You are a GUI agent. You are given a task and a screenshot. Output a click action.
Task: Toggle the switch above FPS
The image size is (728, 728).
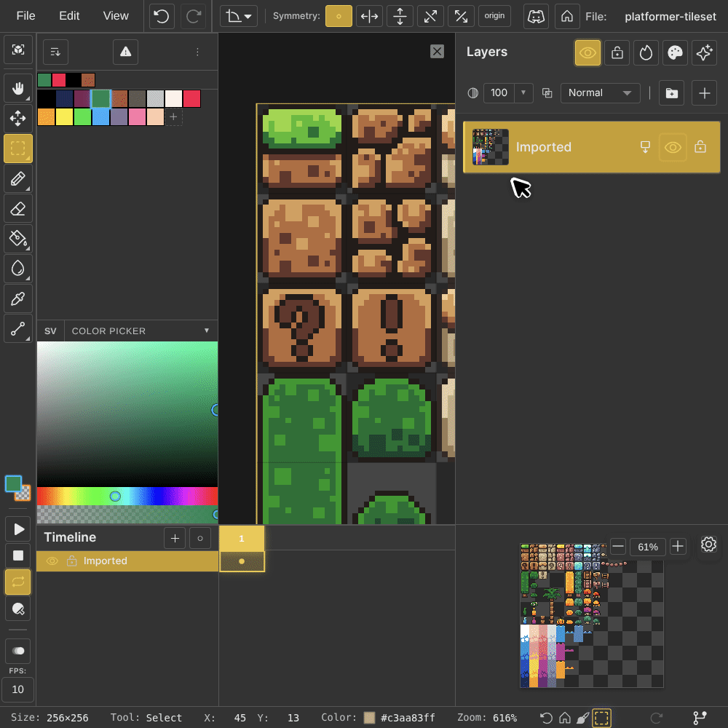coord(18,650)
